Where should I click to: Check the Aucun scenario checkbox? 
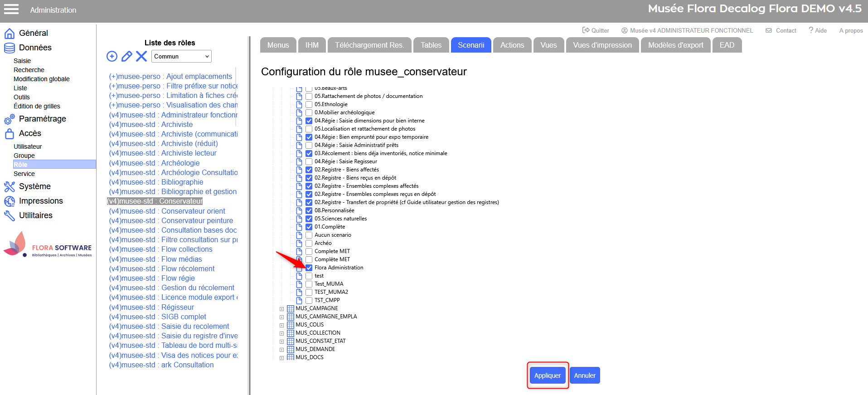(x=309, y=235)
